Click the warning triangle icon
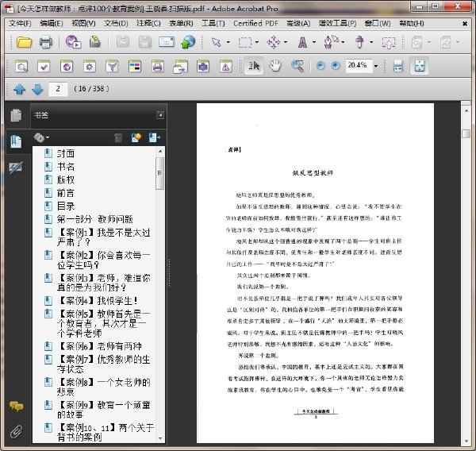Screen dimensions: 476x451 (225, 66)
